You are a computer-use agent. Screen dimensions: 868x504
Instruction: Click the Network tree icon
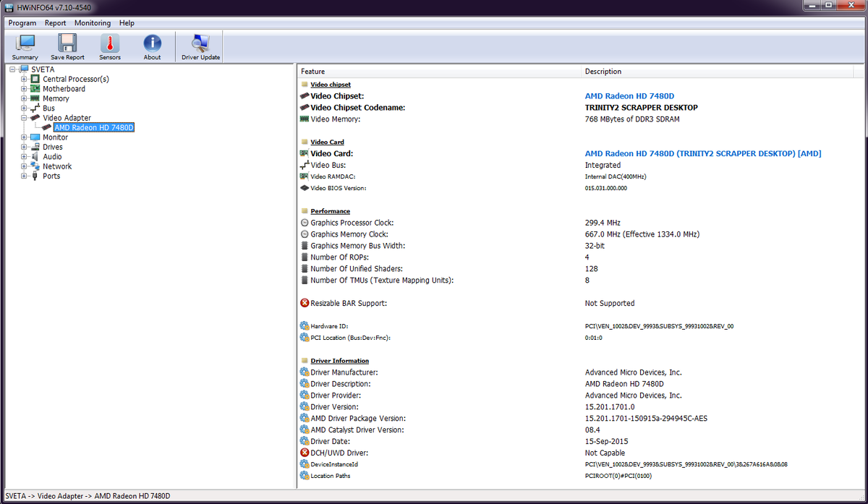click(35, 166)
